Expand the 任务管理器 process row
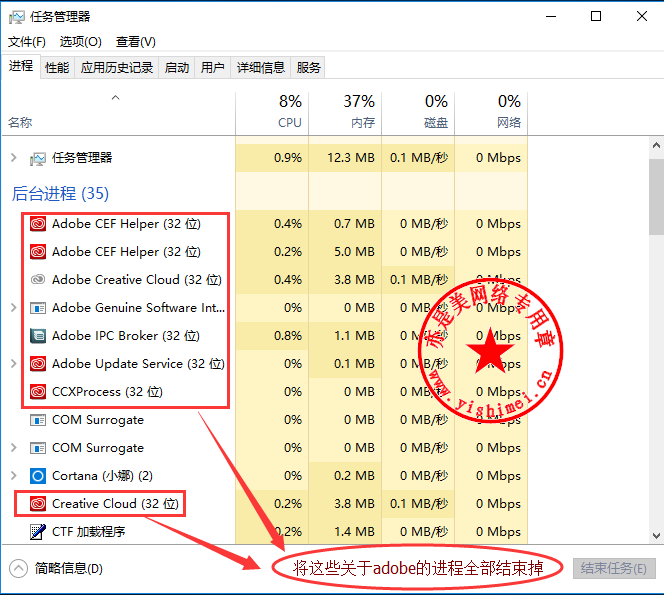The height and width of the screenshot is (595, 664). tap(14, 158)
